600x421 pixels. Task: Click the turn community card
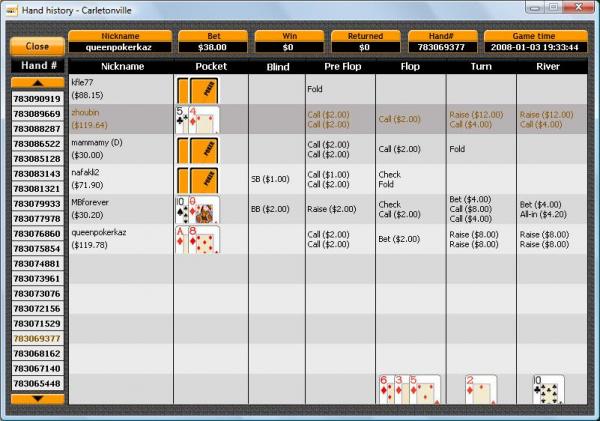point(480,389)
